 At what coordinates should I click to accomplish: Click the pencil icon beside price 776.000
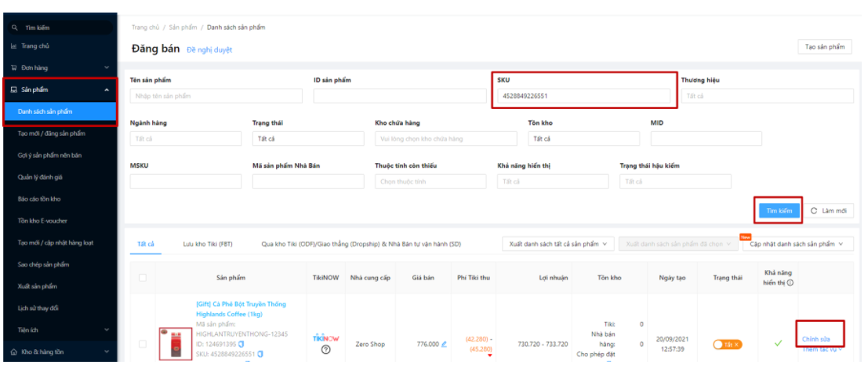point(444,344)
